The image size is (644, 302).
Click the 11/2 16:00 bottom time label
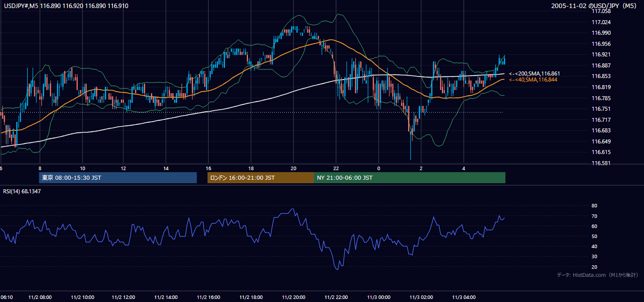point(208,297)
